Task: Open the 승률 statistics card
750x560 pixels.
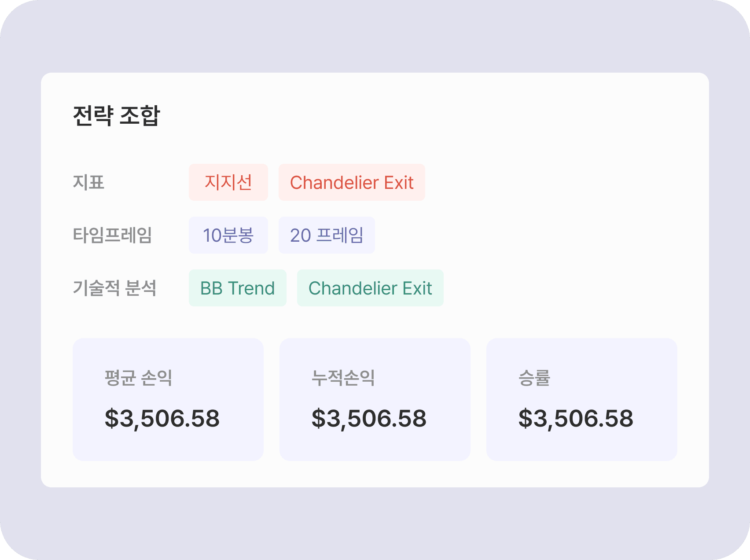Action: 582,399
